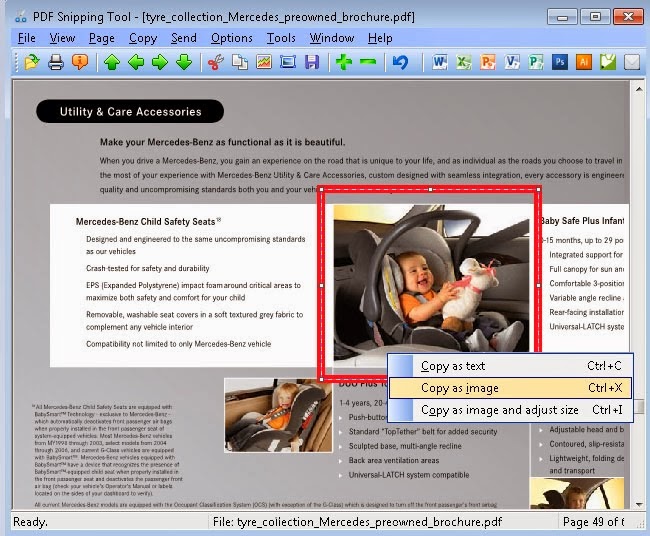Go to the next page with the right arrow
Image resolution: width=650 pixels, height=536 pixels.
click(x=160, y=62)
